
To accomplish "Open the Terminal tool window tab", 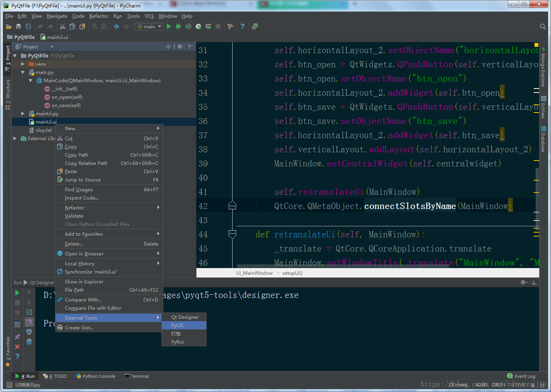I will (137, 376).
